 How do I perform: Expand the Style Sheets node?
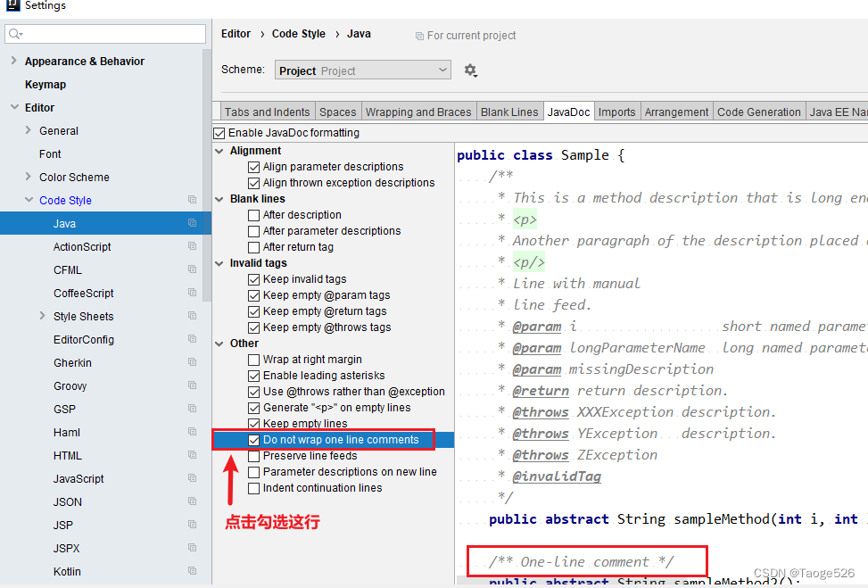coord(43,316)
